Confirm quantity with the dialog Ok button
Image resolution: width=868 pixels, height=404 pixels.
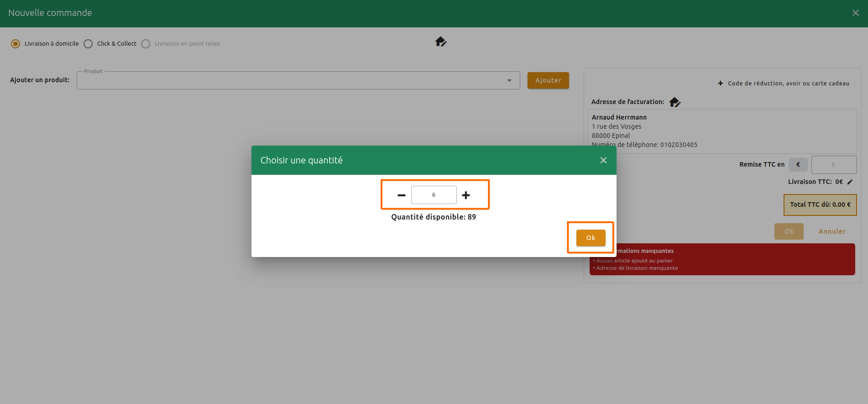click(x=591, y=238)
